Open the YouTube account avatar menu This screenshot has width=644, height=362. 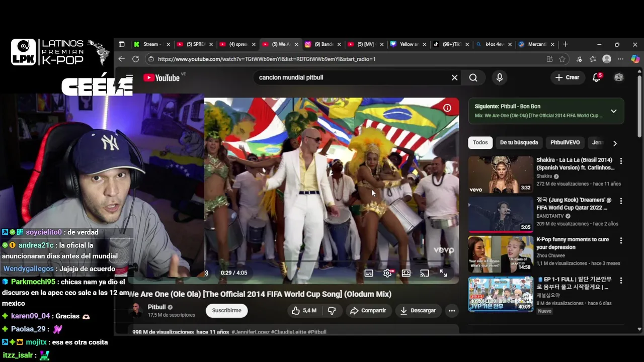click(619, 77)
